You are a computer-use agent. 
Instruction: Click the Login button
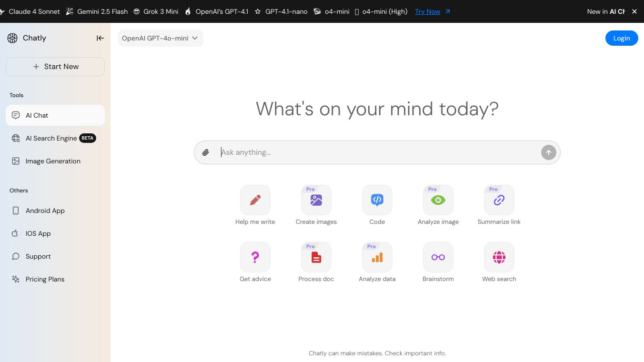[622, 38]
